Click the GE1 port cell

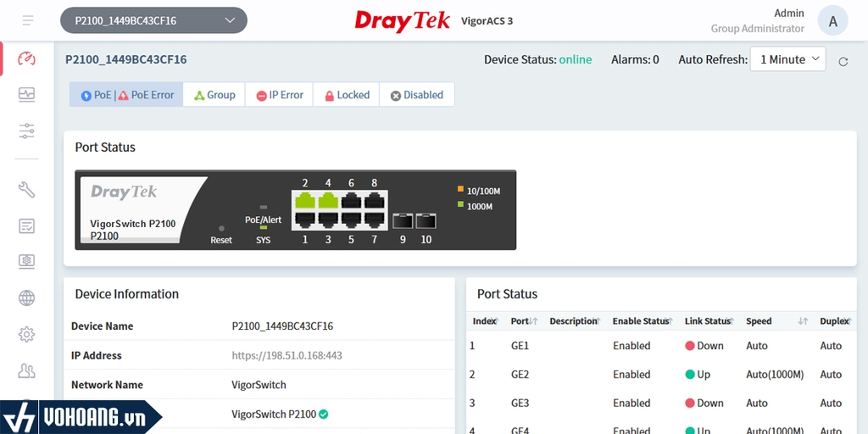click(520, 346)
